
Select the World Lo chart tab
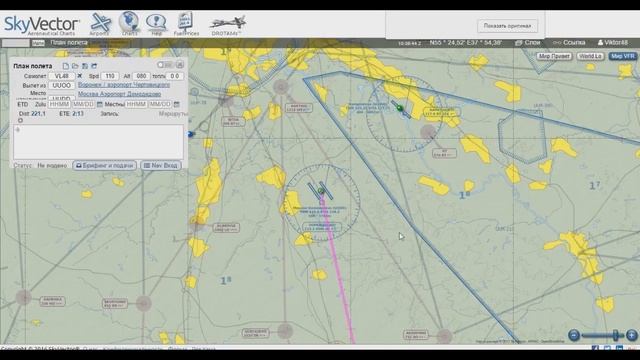[x=590, y=56]
